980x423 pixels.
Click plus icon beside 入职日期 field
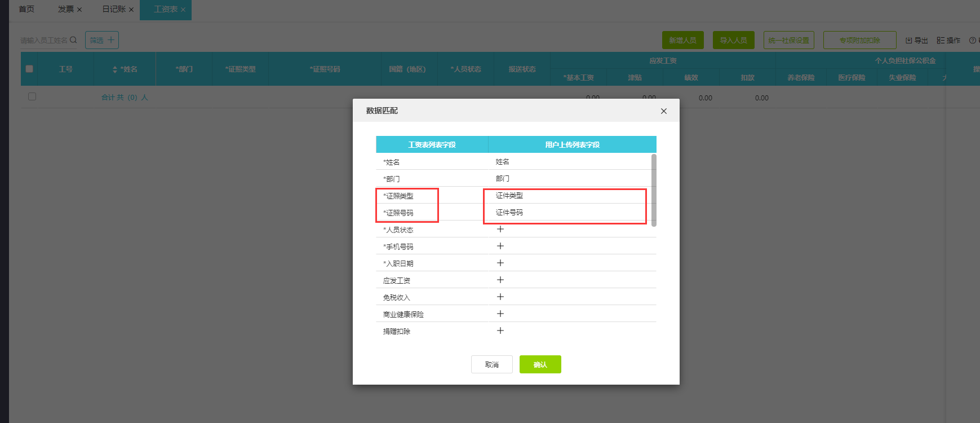(500, 263)
